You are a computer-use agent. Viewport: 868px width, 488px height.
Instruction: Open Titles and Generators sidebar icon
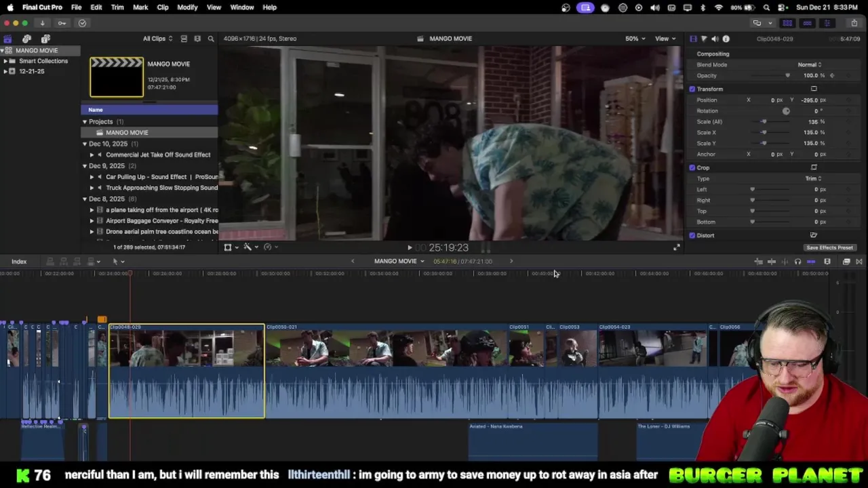[45, 39]
